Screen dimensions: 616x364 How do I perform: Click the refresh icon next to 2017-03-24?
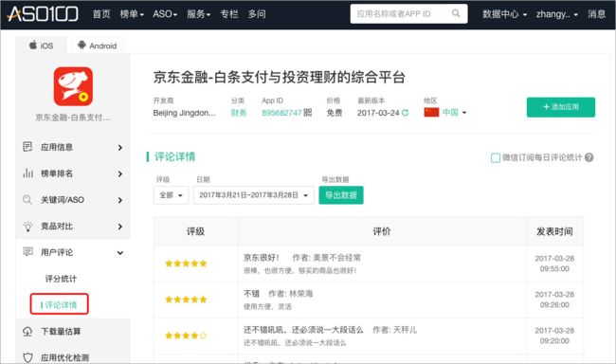pos(405,113)
